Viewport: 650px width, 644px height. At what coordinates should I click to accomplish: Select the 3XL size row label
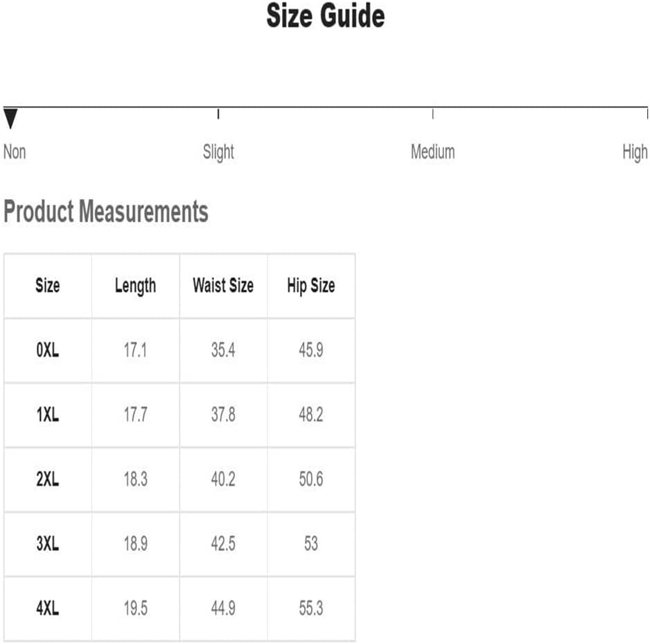48,544
